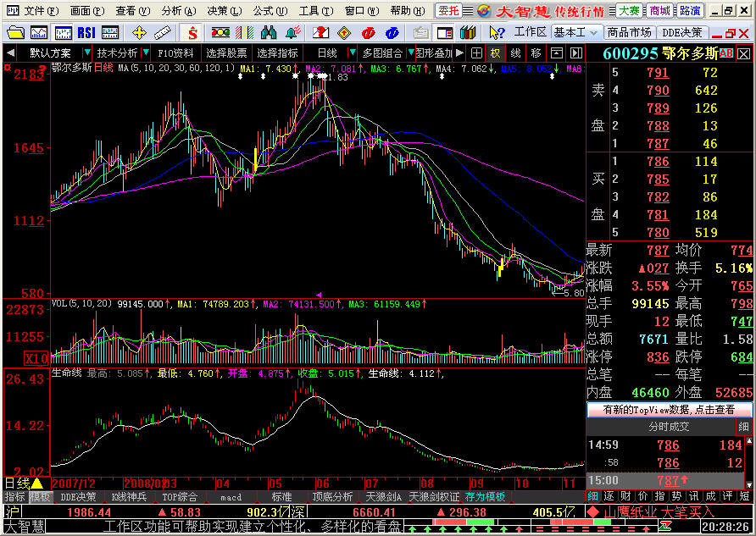Click the yellow diamond sign icon
The height and width of the screenshot is (536, 756).
[x=344, y=33]
